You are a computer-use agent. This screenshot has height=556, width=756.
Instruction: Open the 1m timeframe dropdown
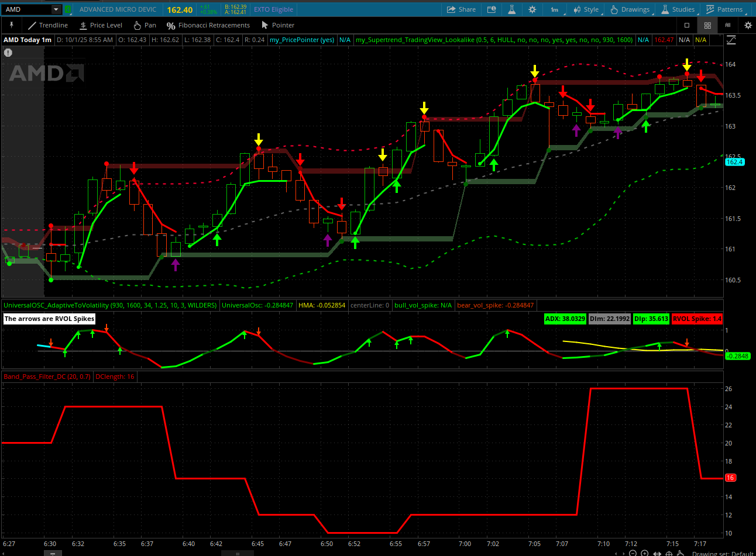[x=554, y=9]
